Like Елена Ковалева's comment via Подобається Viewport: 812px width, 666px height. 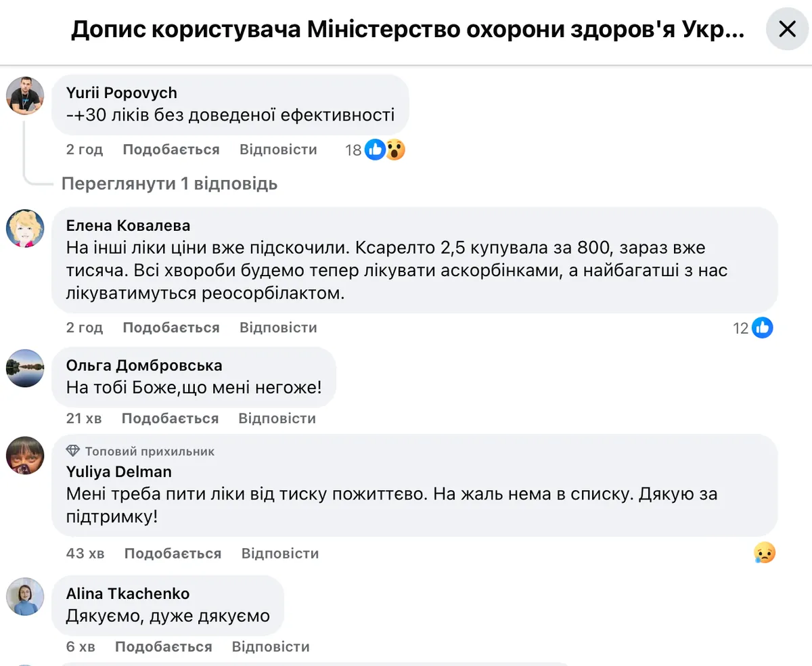pos(171,328)
